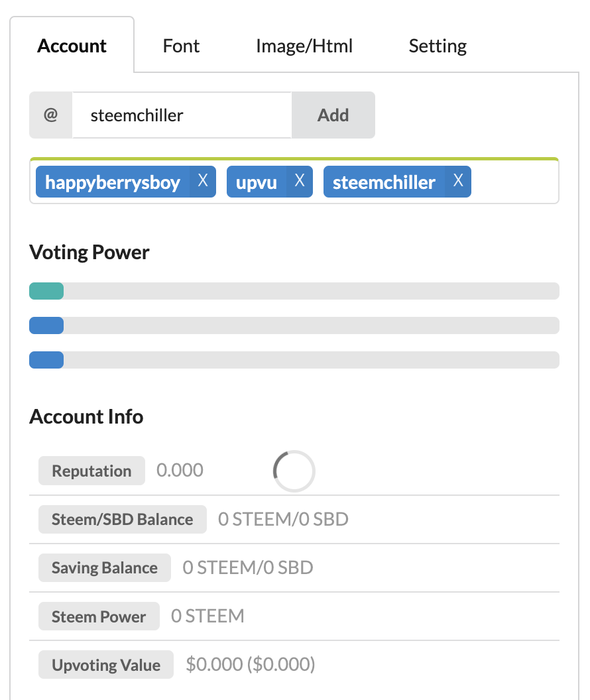This screenshot has width=590, height=700.
Task: Click the second voting power bar
Action: coord(46,325)
